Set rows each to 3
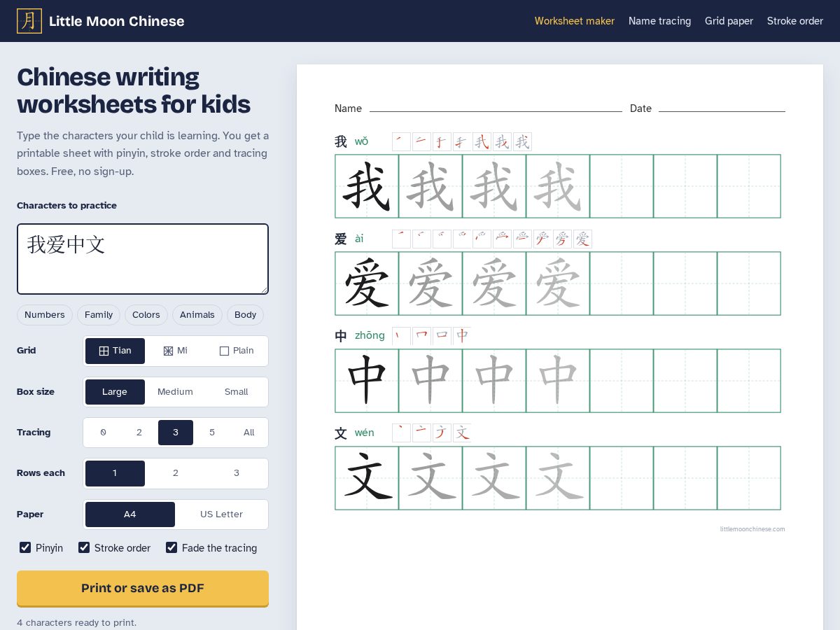The height and width of the screenshot is (630, 840). pos(237,473)
